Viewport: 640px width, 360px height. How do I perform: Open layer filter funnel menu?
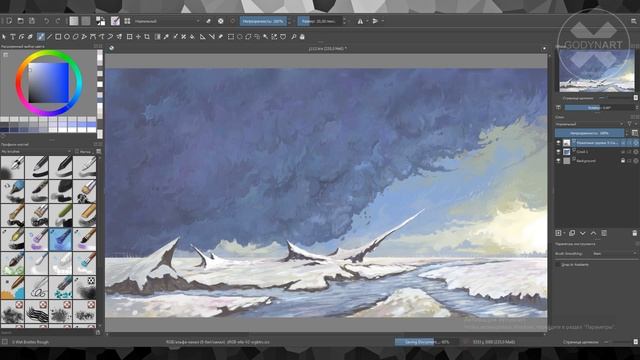pyautogui.click(x=630, y=124)
